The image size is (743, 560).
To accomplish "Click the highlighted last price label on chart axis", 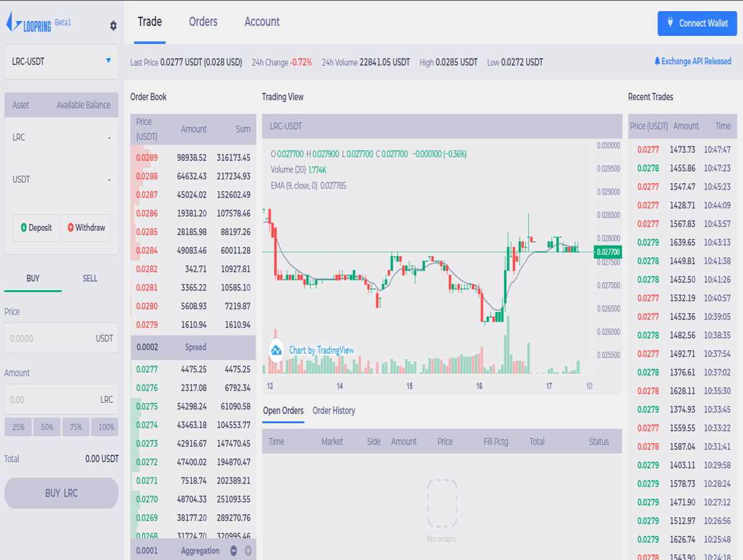I will coord(609,252).
